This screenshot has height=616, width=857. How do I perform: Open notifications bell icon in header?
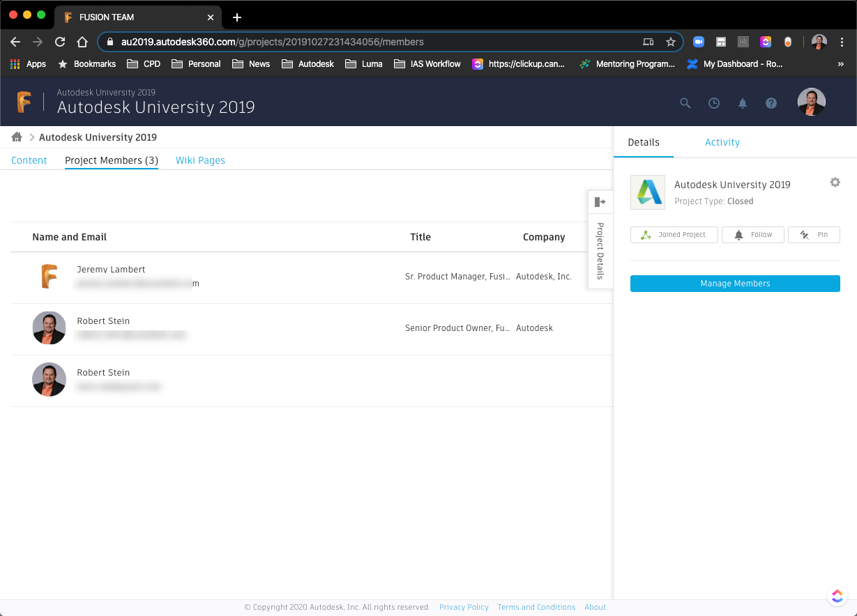(743, 103)
